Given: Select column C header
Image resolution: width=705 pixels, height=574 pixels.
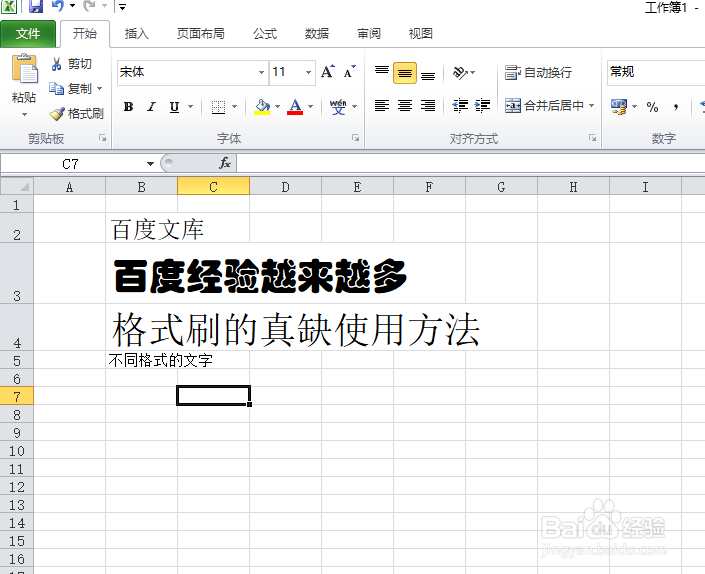Looking at the screenshot, I should pos(214,186).
